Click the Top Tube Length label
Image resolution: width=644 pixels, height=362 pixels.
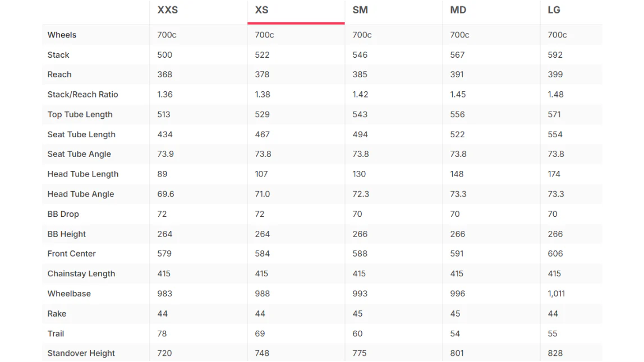click(80, 114)
